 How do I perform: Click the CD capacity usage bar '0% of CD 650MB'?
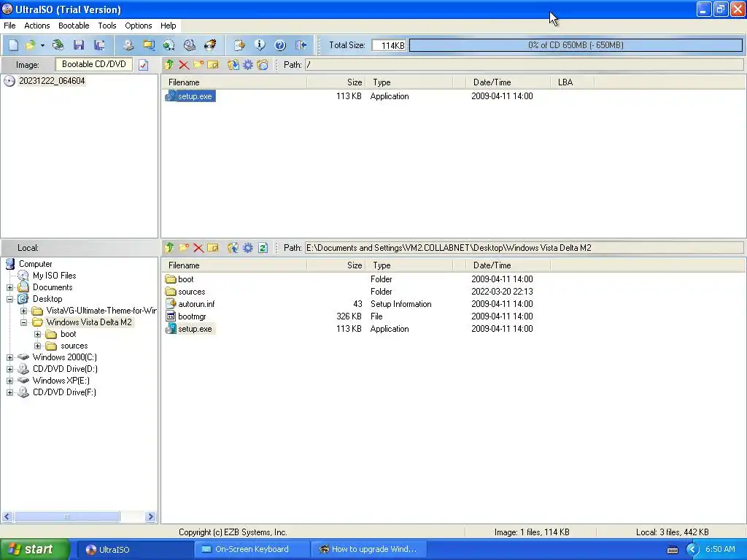coord(576,45)
